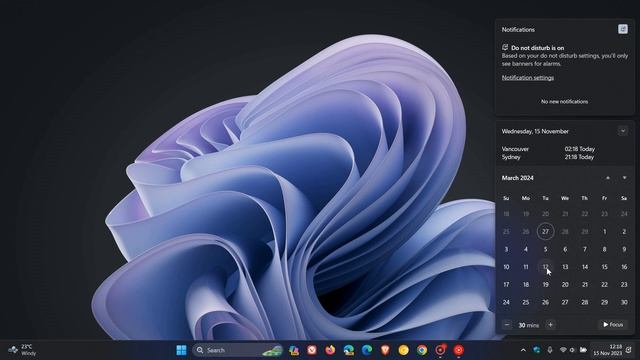Open the Vivaldi browser from the taskbar

[x=312, y=350]
